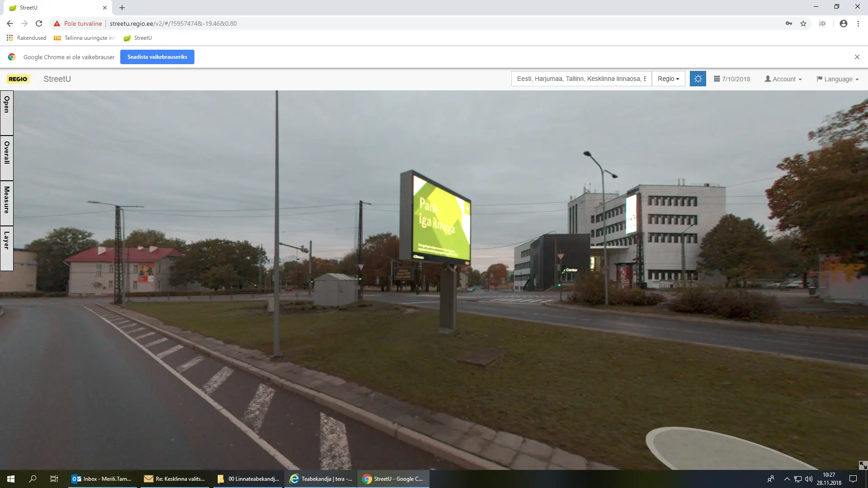Click the fullscreen expand icon in corner
The width and height of the screenshot is (868, 488).
863,465
